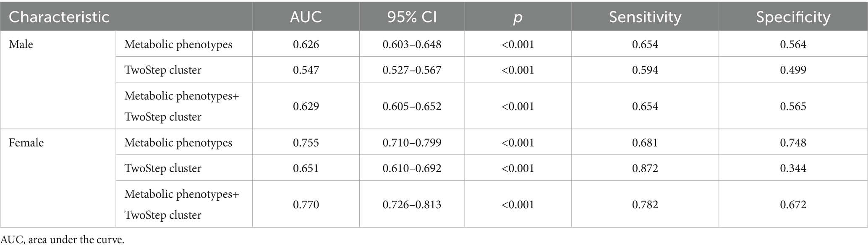Click the footnote about area under the curve

pos(63,240)
